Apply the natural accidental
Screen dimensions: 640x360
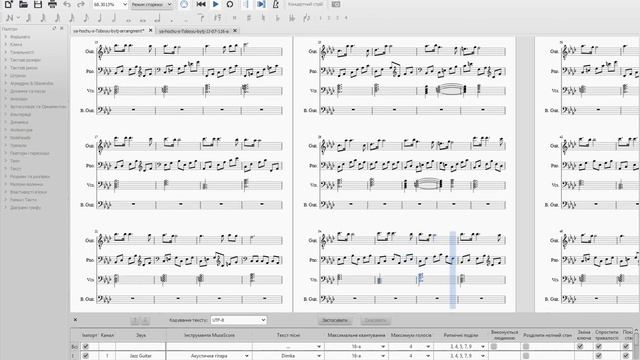pyautogui.click(x=263, y=18)
